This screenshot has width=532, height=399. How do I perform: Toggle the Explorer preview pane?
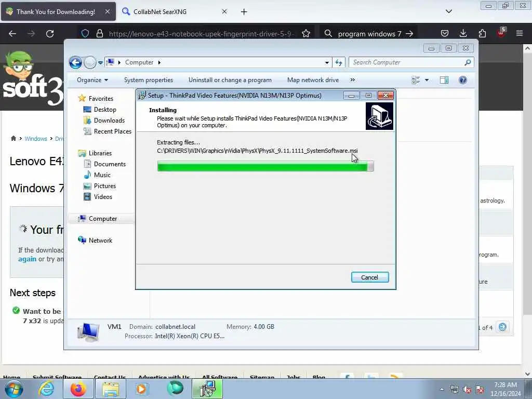tap(444, 80)
